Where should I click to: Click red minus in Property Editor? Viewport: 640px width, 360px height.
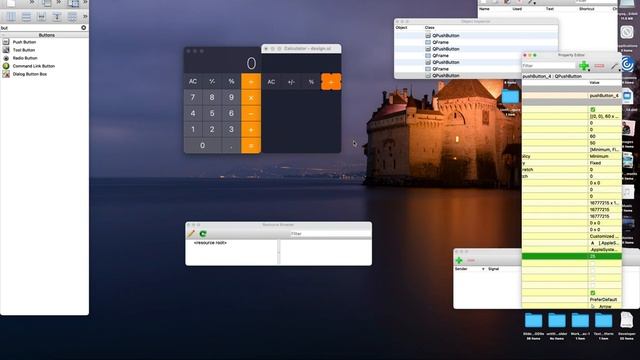pos(599,65)
